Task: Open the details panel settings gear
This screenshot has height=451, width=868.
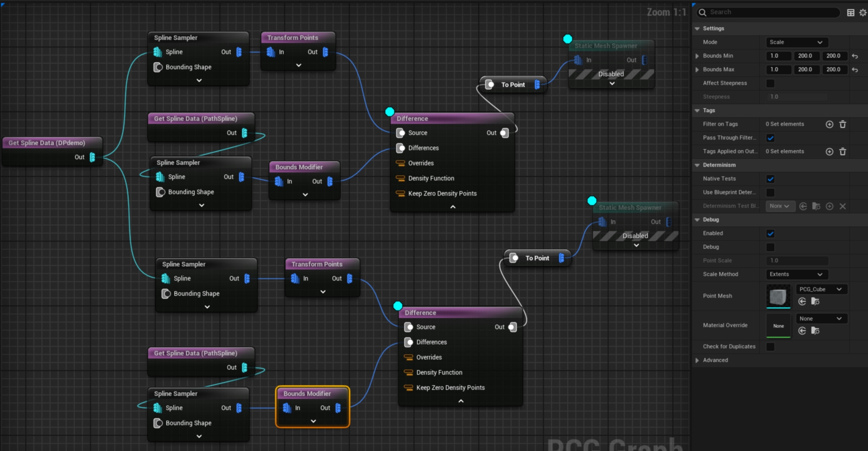Action: pyautogui.click(x=862, y=12)
